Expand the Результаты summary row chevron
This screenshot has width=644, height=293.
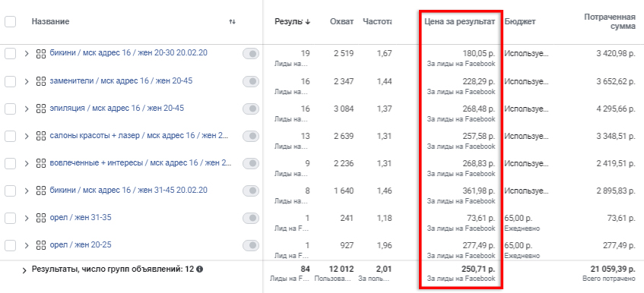click(24, 270)
